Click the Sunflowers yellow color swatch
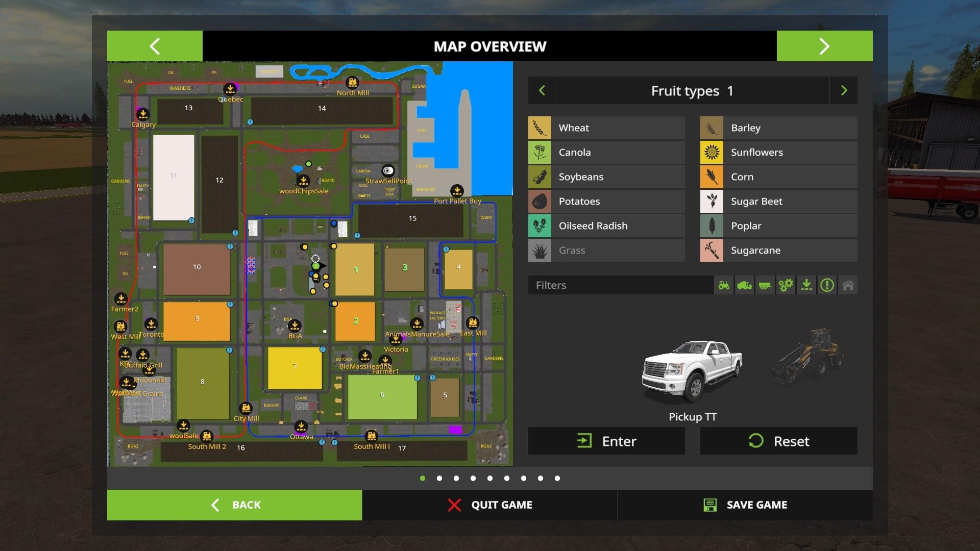 pos(712,153)
